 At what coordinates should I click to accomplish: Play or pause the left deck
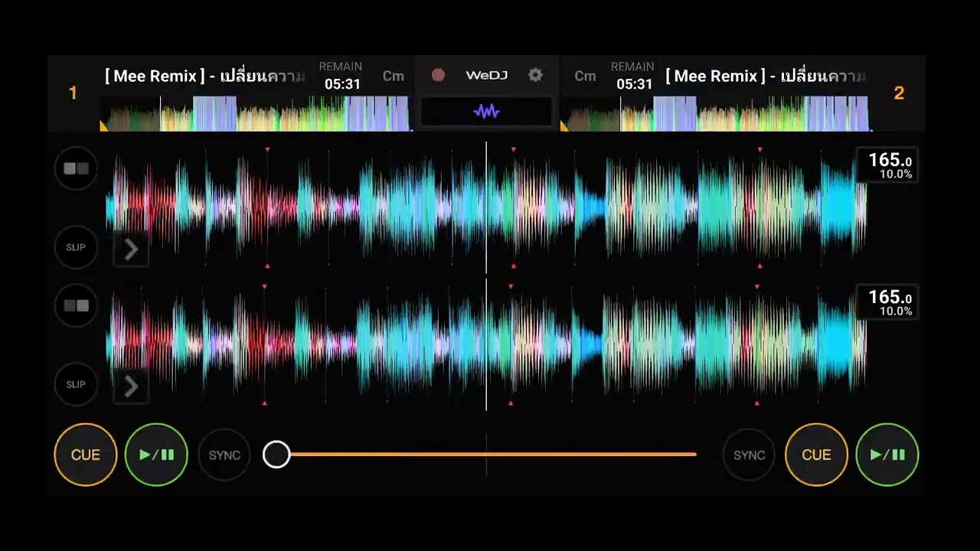[156, 455]
